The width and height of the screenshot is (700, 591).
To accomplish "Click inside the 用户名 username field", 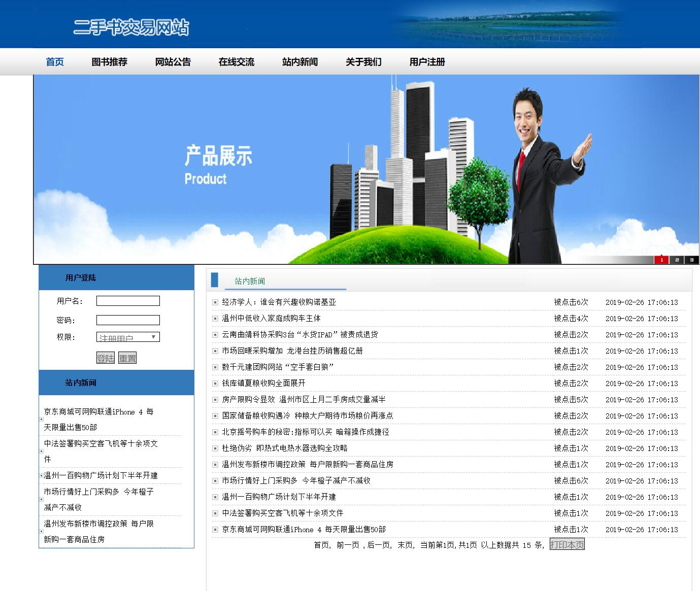I will click(x=127, y=300).
